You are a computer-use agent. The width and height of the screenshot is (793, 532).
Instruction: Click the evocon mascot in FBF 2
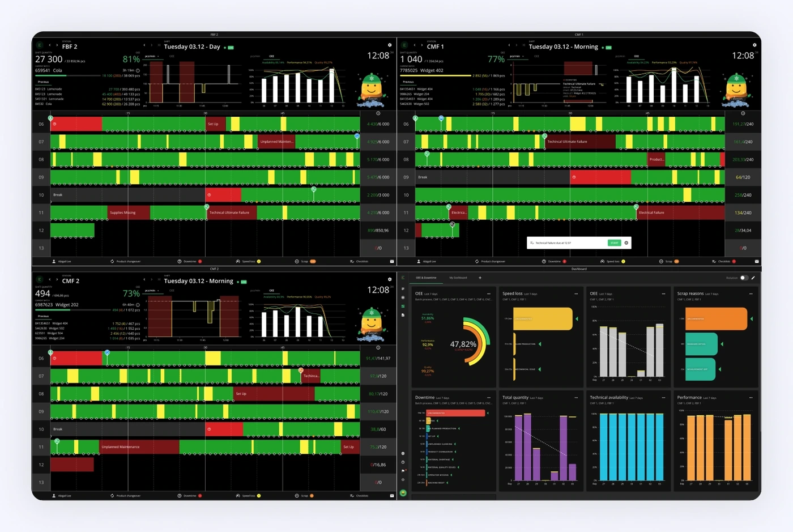(372, 90)
